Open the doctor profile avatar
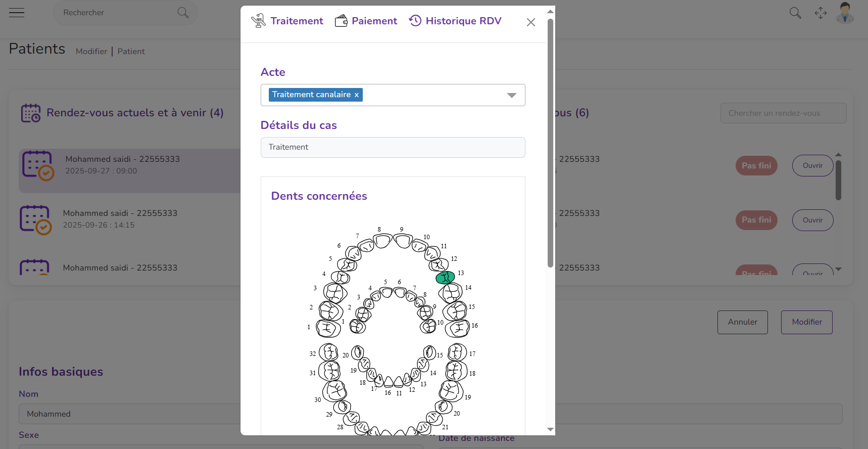 click(845, 13)
